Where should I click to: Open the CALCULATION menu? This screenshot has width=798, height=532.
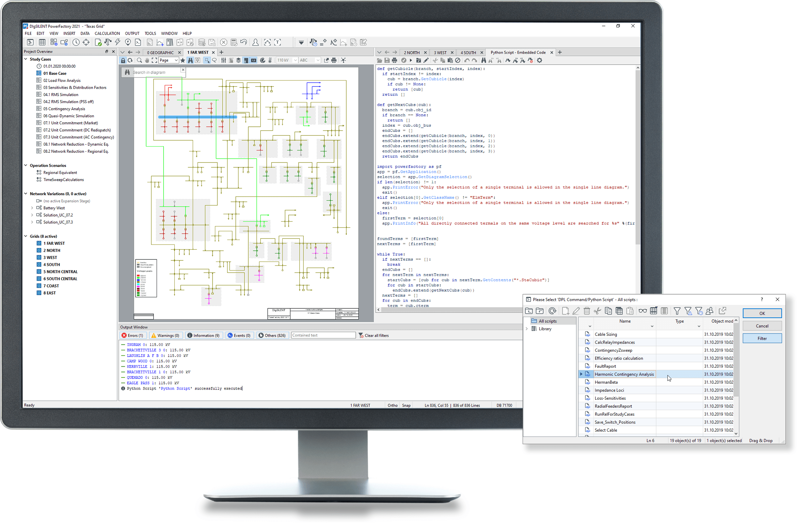(107, 33)
